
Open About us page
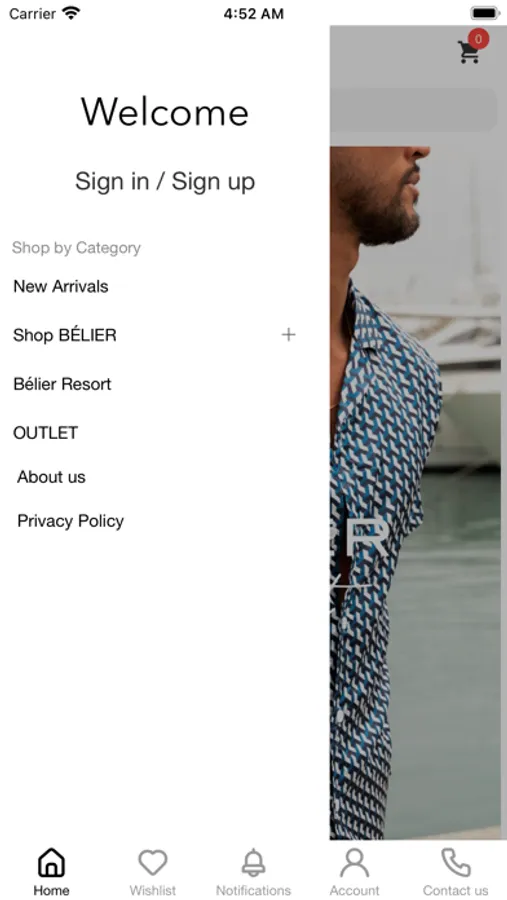pos(51,477)
